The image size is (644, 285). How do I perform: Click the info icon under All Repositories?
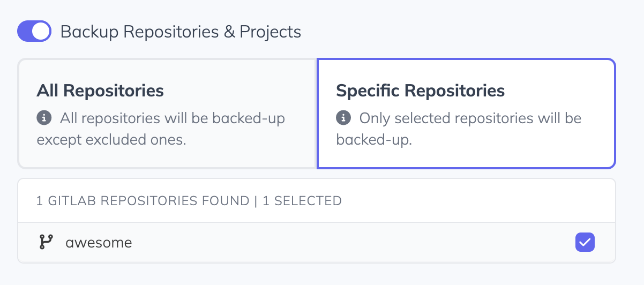pyautogui.click(x=44, y=118)
